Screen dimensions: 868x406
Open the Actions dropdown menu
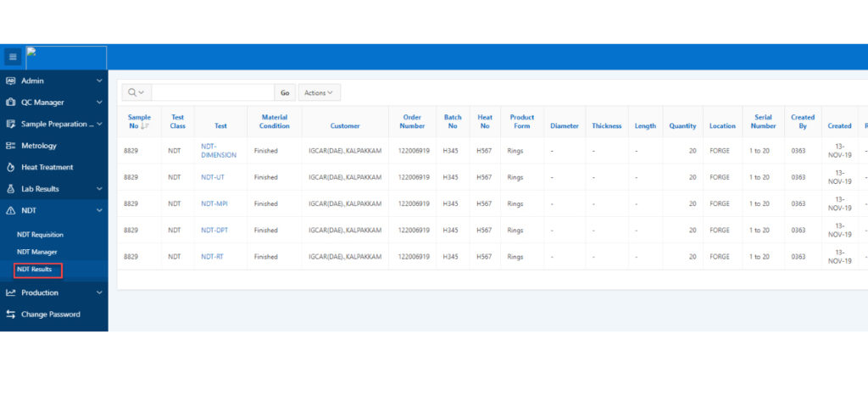[x=320, y=92]
